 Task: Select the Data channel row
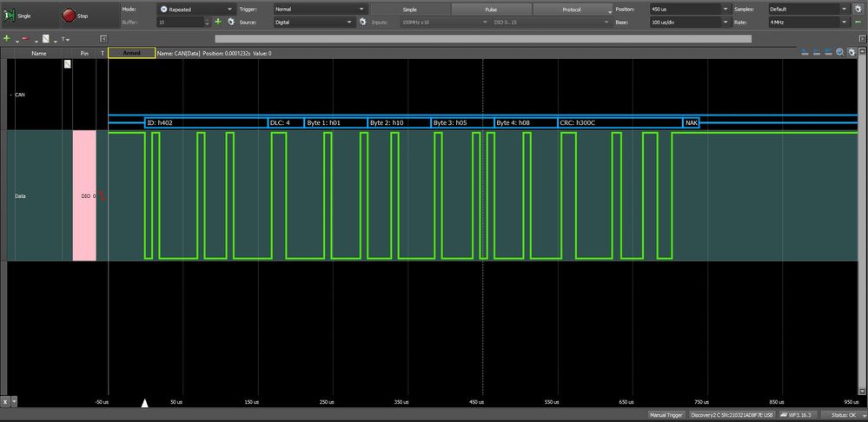tap(39, 195)
